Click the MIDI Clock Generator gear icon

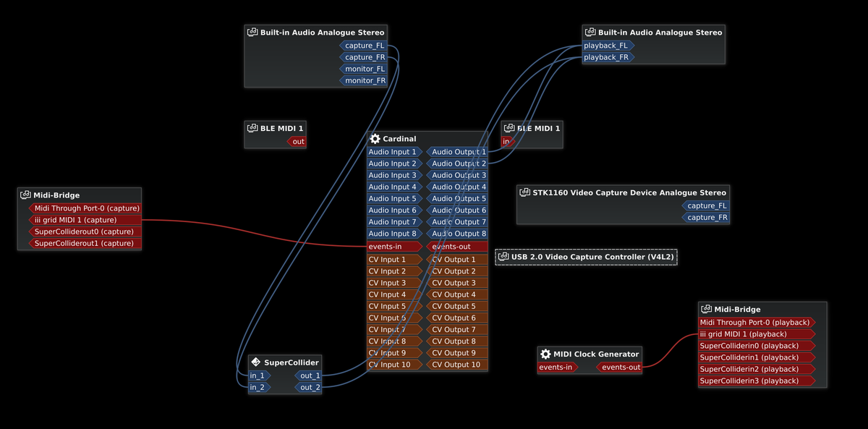pos(545,354)
